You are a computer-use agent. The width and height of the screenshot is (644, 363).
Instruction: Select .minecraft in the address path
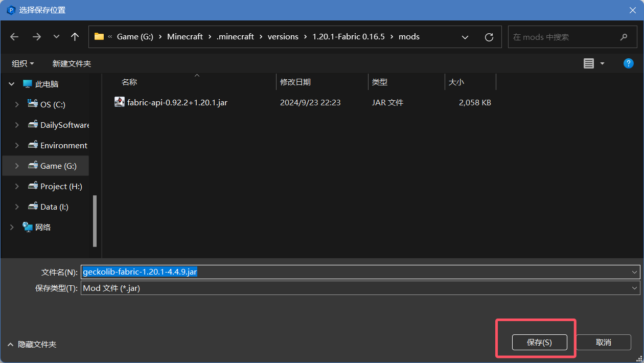pos(235,37)
